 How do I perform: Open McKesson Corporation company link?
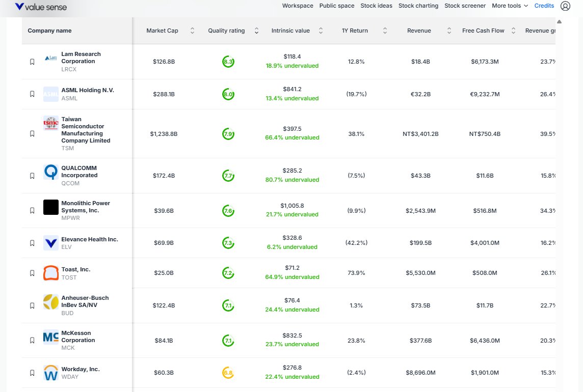pyautogui.click(x=78, y=337)
